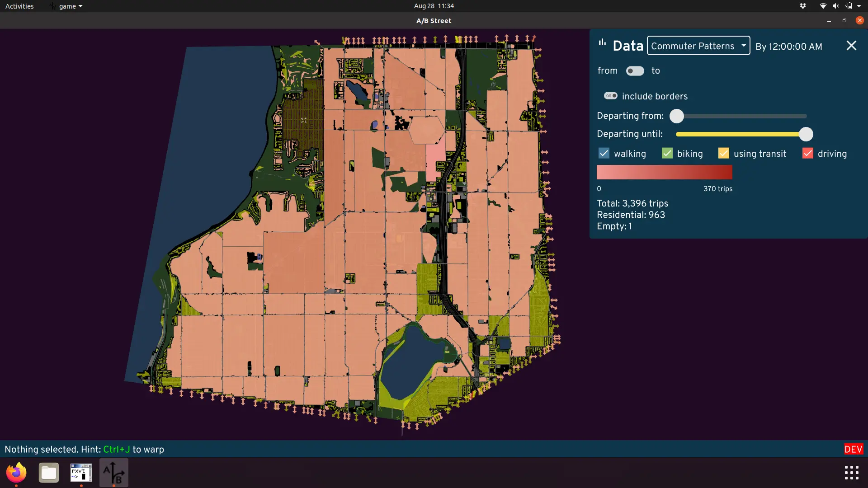Toggle include borders switch

coord(611,96)
